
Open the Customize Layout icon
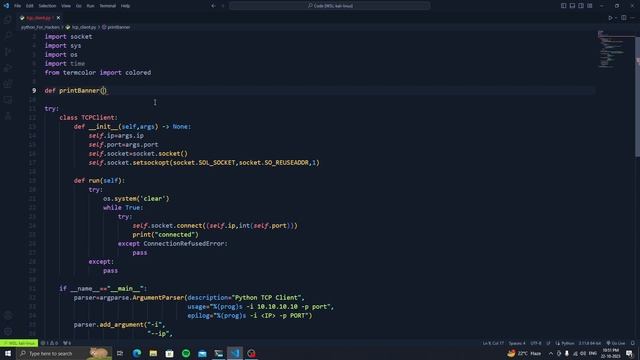tap(590, 6)
